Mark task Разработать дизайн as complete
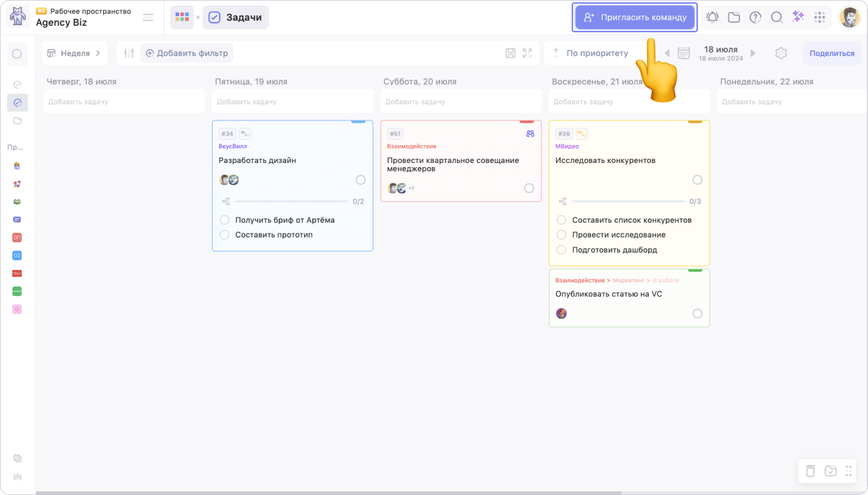 pyautogui.click(x=360, y=180)
